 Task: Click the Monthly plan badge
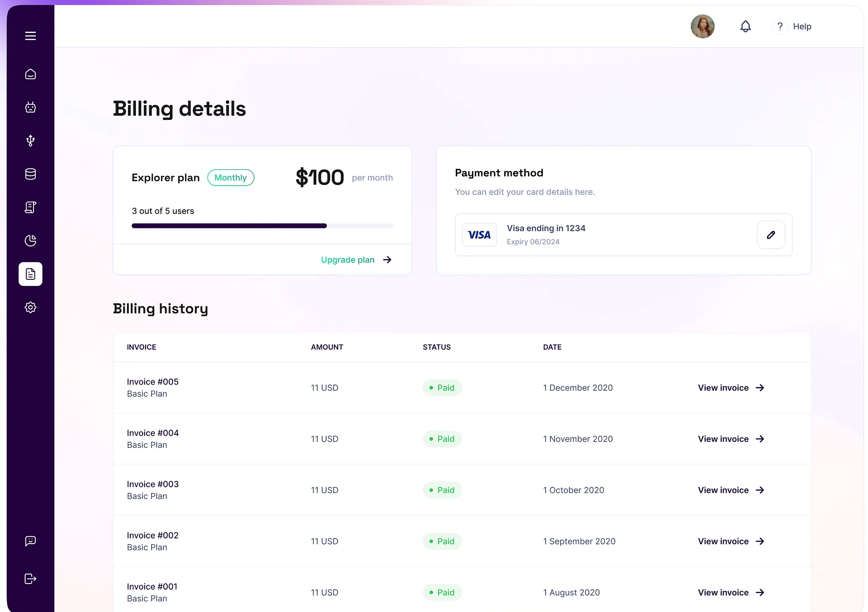[230, 178]
